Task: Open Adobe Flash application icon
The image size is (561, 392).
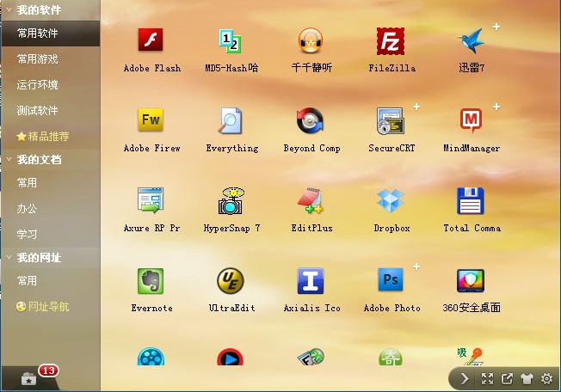Action: [x=151, y=40]
